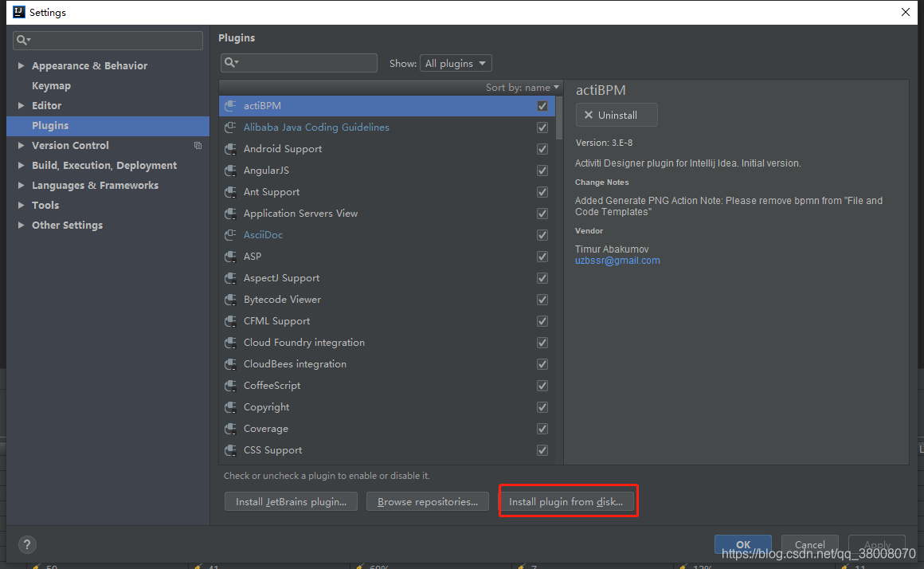Open the Sort by name menu
Screen dimensions: 924x569
tap(522, 88)
